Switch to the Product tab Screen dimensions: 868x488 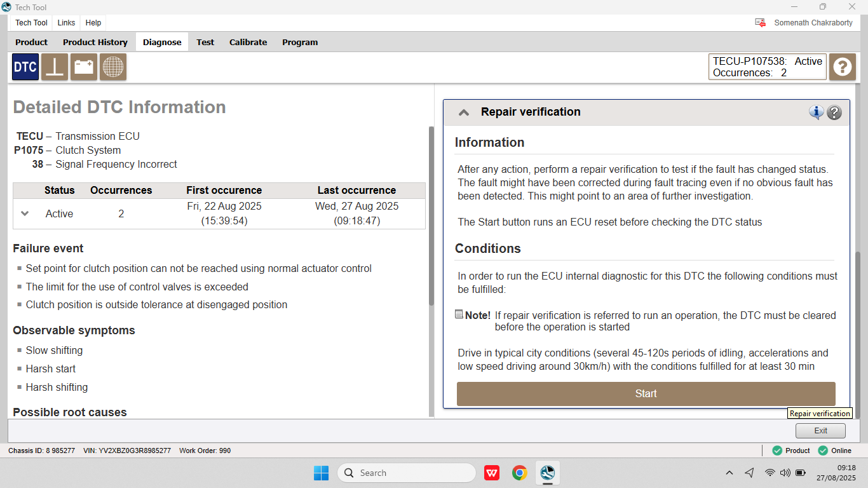point(32,42)
